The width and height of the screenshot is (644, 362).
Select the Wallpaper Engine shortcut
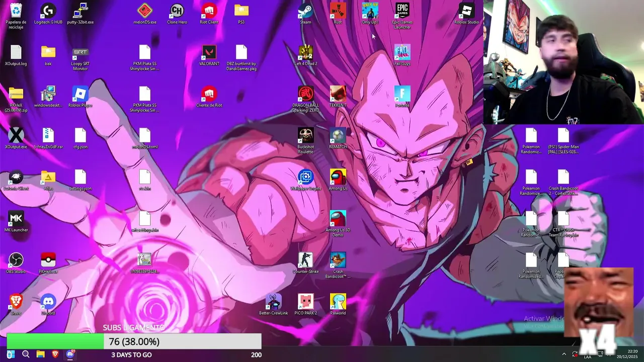(x=305, y=180)
